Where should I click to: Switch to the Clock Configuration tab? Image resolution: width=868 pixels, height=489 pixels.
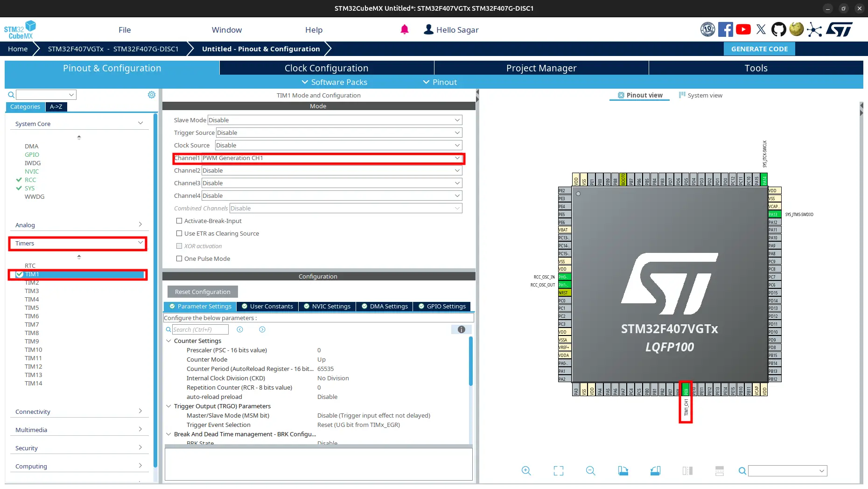coord(327,68)
